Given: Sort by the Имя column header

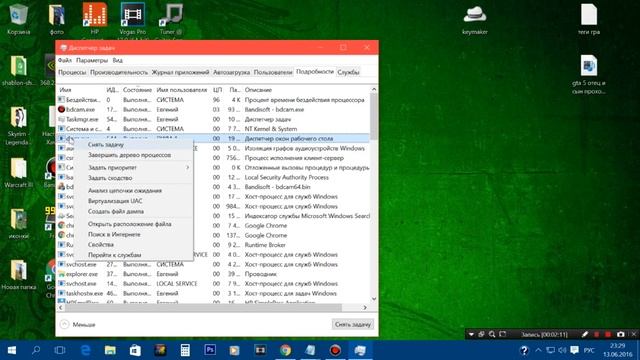Looking at the screenshot, I should (x=80, y=90).
